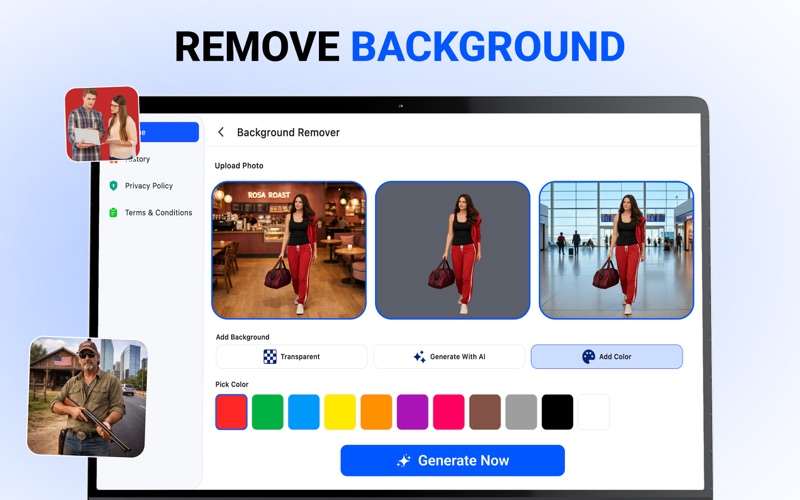Click the checkerboard Transparent icon
The width and height of the screenshot is (800, 500).
269,357
